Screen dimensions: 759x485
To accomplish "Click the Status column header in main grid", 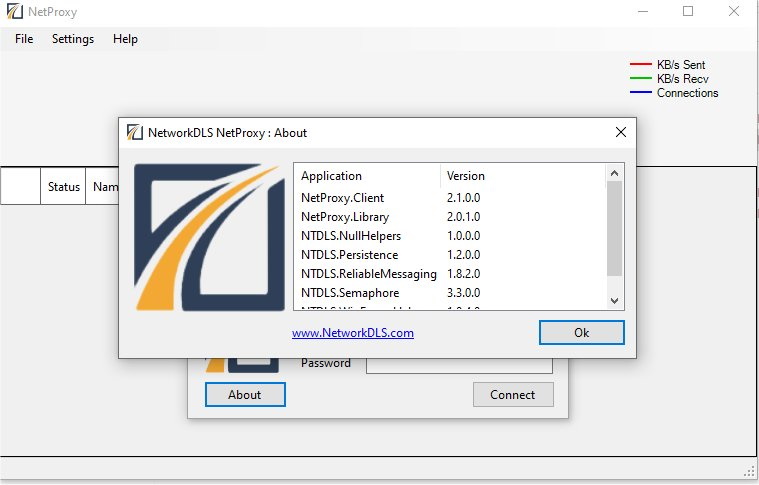I will point(63,186).
